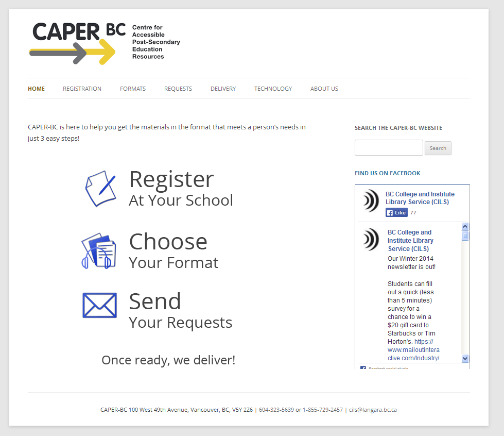
Task: Click the CILS sound-wave logo beside Like button
Action: click(371, 201)
